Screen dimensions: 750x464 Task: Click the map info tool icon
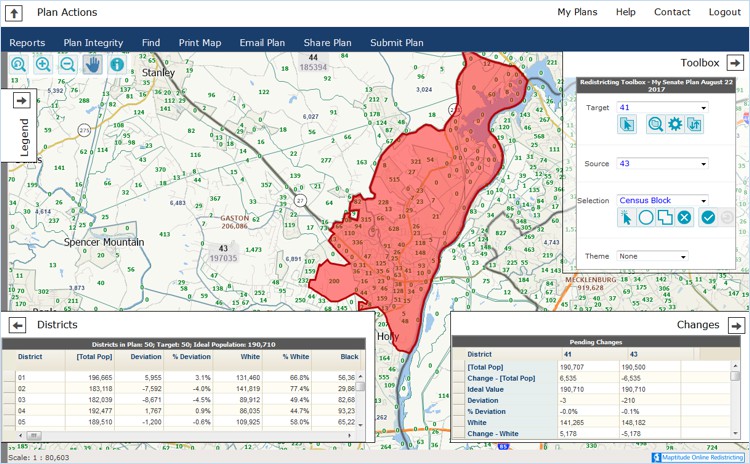(117, 65)
